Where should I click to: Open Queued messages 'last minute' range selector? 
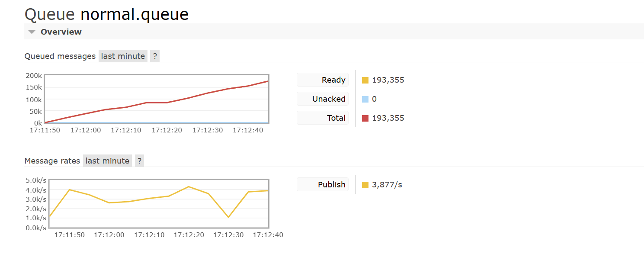coord(123,56)
